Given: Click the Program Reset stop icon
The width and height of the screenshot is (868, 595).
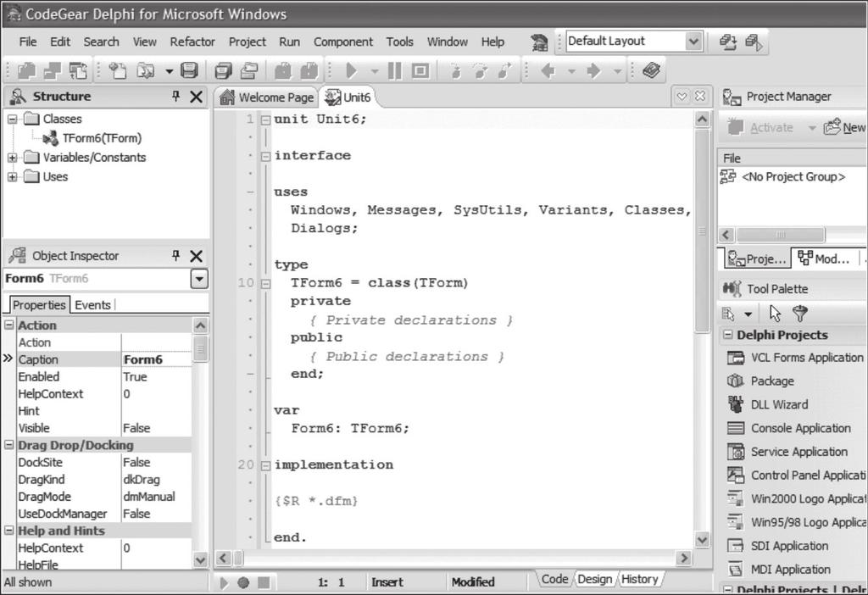Looking at the screenshot, I should coord(420,71).
